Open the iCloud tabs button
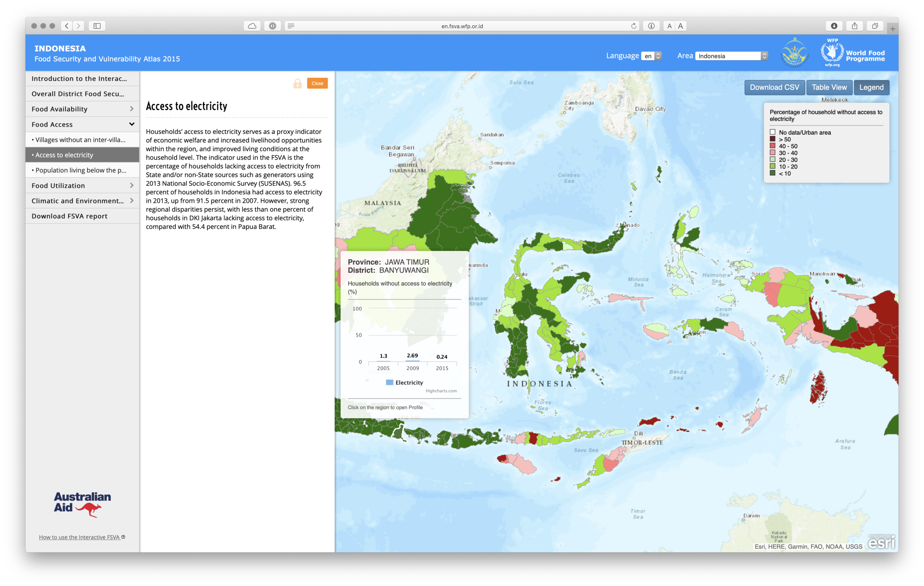 tap(252, 26)
